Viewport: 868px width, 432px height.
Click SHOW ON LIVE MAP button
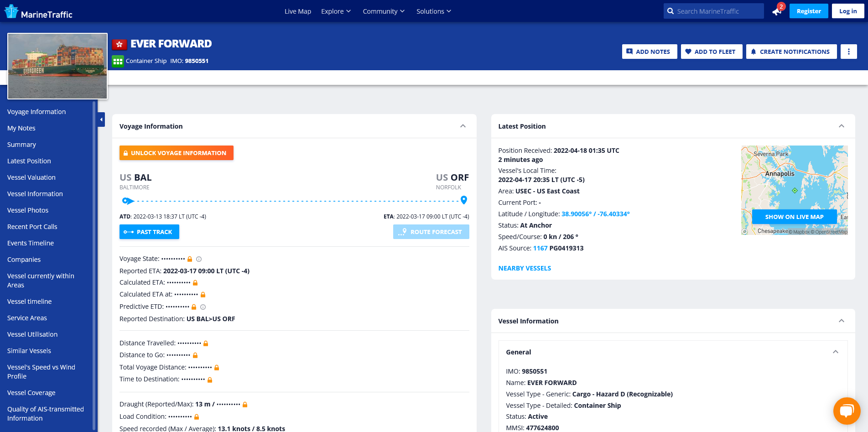click(794, 217)
